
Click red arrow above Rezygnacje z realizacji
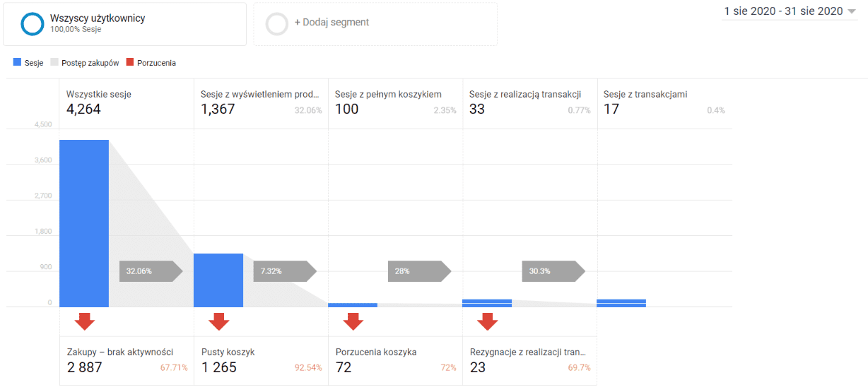pos(487,321)
